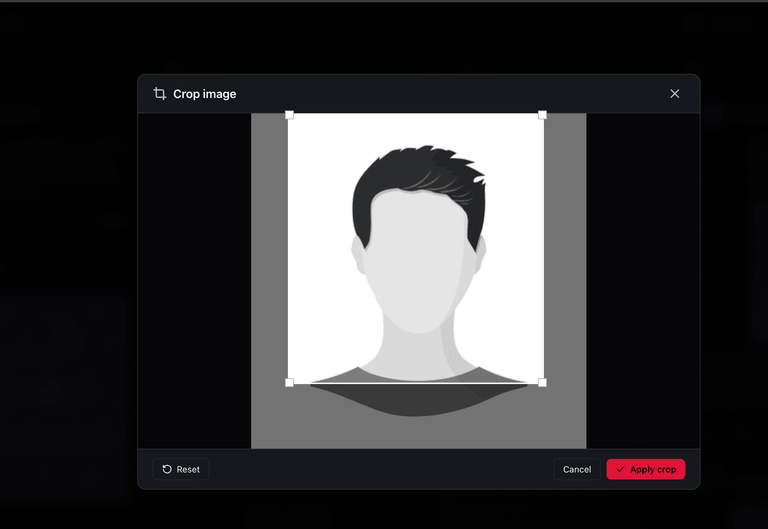Grab the top-right crop handle
This screenshot has width=768, height=529.
[542, 115]
